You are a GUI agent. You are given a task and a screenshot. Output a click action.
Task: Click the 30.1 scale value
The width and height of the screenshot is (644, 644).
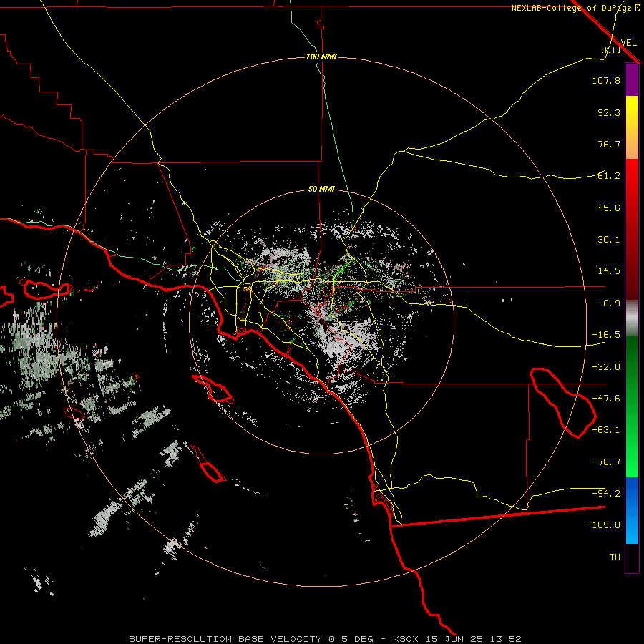point(609,240)
